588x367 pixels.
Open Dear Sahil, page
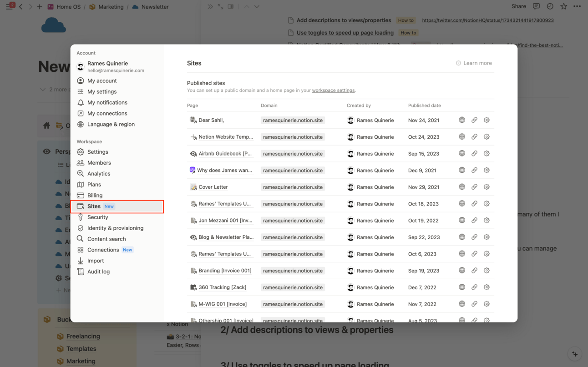coord(211,120)
